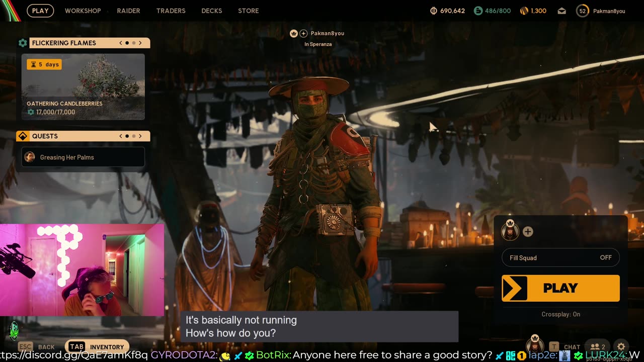Click the FLICKERING FLAMES header title

pos(64,43)
